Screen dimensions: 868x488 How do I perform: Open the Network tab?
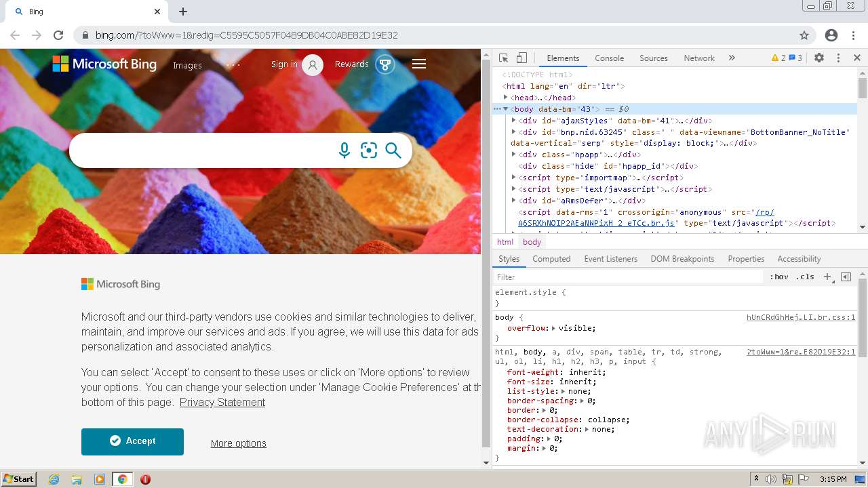(699, 58)
